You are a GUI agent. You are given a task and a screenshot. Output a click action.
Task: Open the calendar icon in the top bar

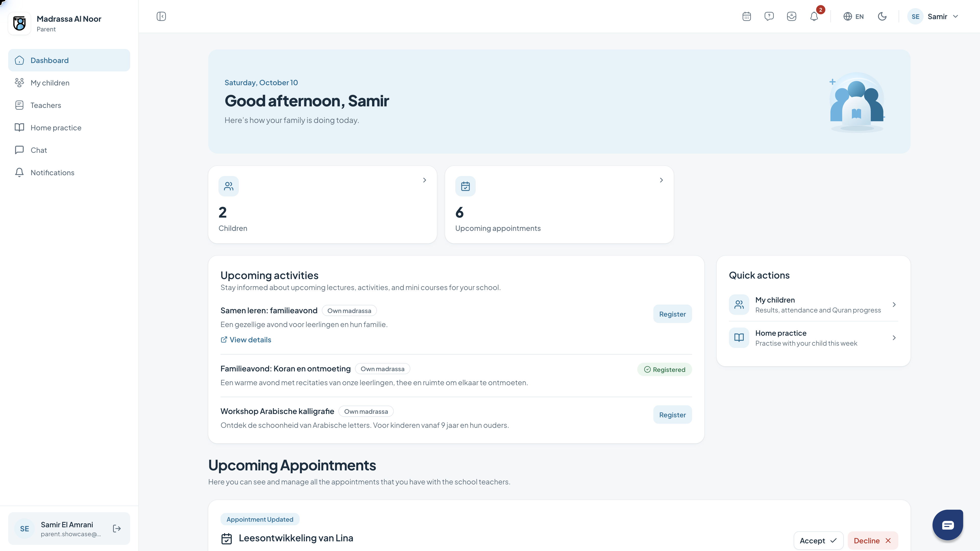[746, 16]
